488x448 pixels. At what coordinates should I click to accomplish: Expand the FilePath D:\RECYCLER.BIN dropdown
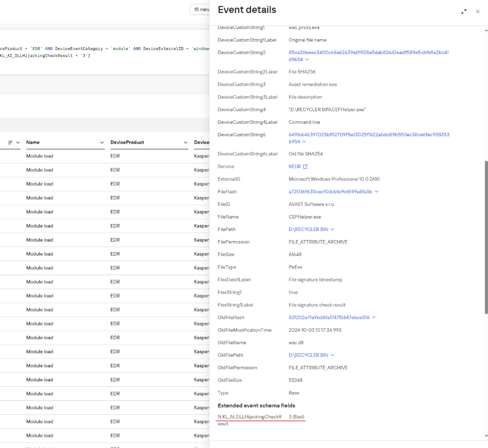332,230
